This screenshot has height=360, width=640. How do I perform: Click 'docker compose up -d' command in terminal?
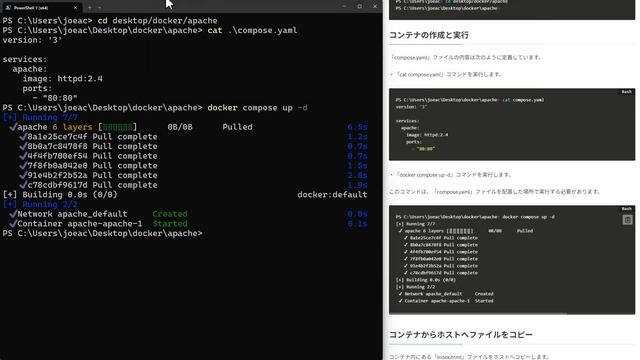coord(257,108)
